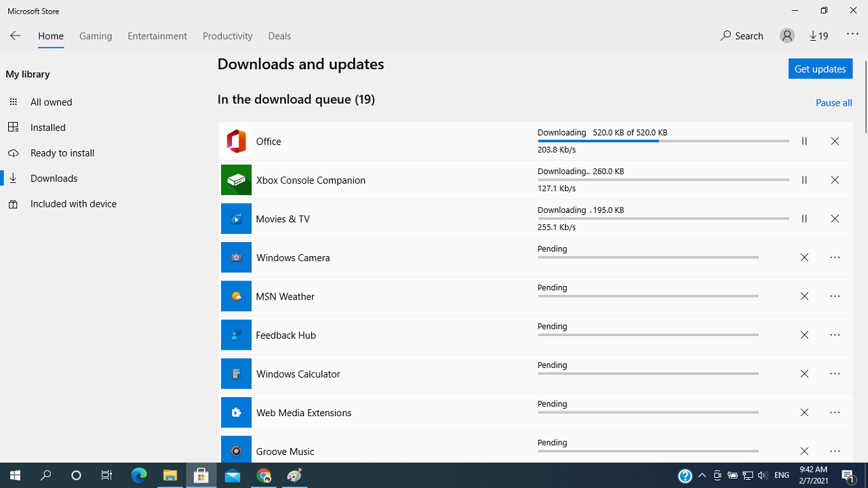The height and width of the screenshot is (488, 868).
Task: Pause the Movies & TV download
Action: pyautogui.click(x=804, y=218)
